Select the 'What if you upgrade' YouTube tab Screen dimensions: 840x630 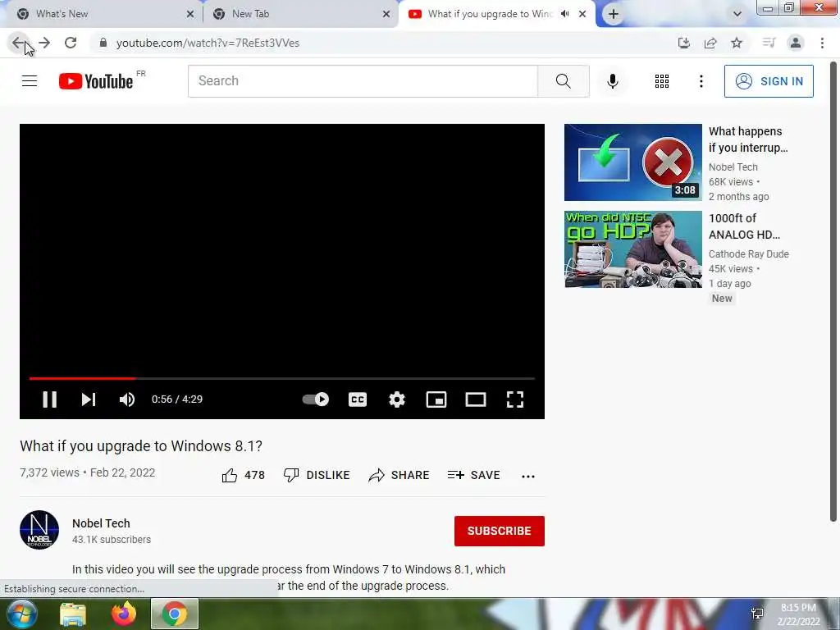point(490,14)
